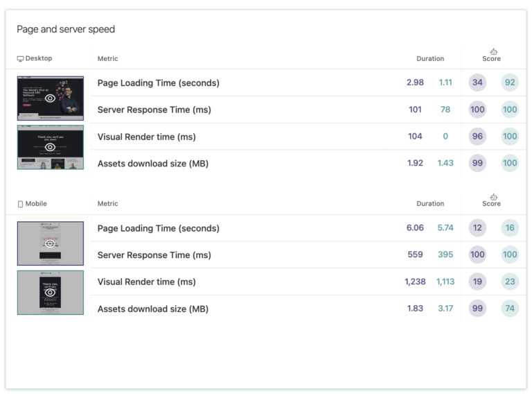Click the score badge 96
The image size is (532, 396).
coord(477,137)
